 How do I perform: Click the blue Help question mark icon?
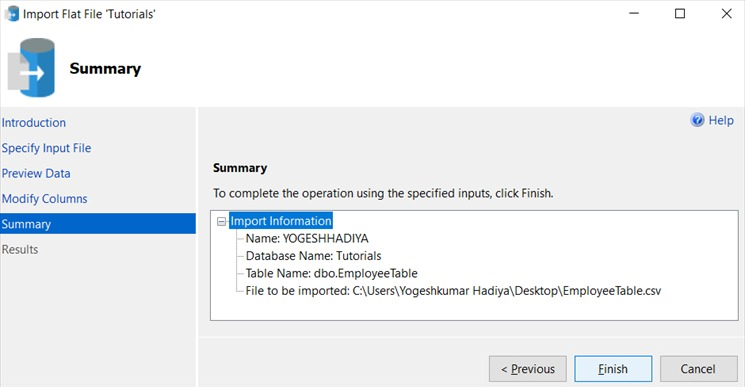[x=697, y=120]
